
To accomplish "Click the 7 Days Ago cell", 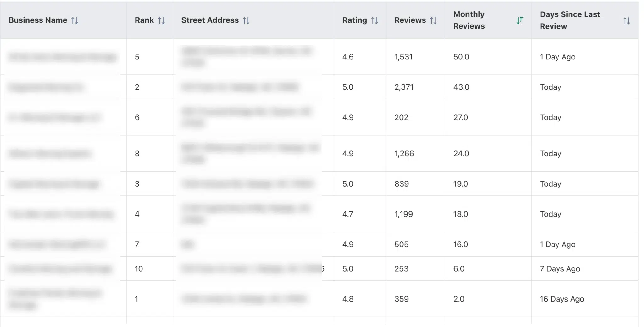I will (560, 269).
